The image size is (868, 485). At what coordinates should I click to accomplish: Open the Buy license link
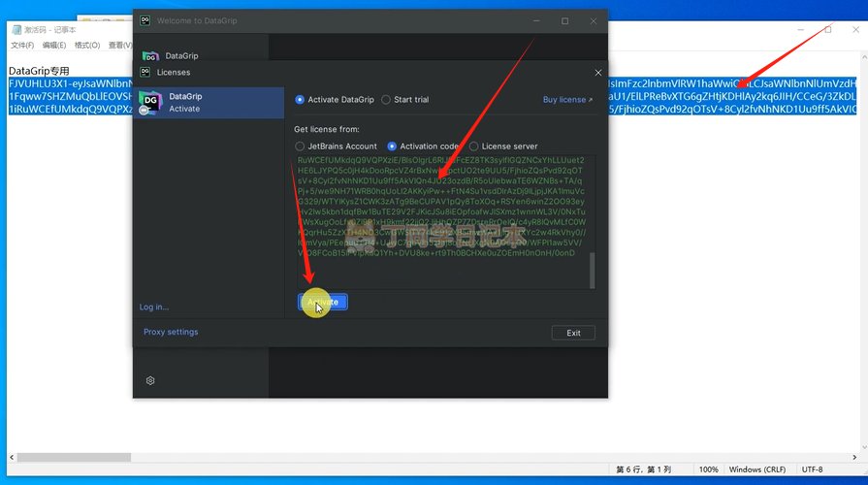tap(567, 100)
